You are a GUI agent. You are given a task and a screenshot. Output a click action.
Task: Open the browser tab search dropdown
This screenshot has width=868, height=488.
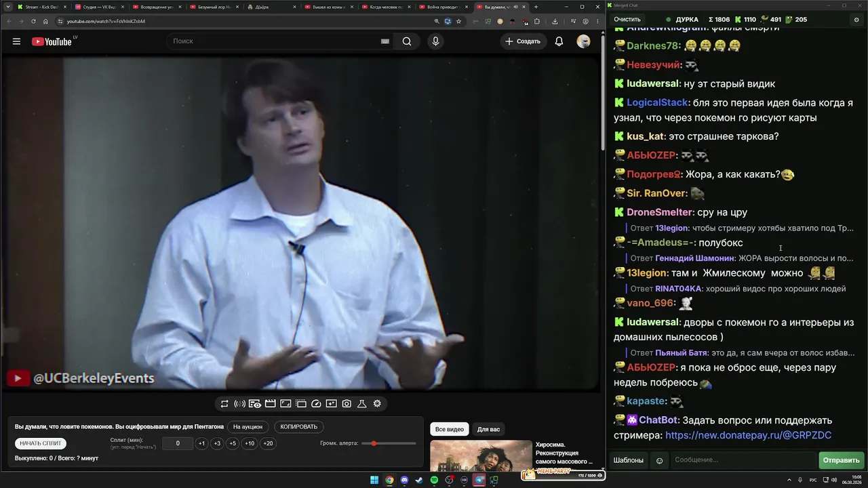tap(7, 7)
